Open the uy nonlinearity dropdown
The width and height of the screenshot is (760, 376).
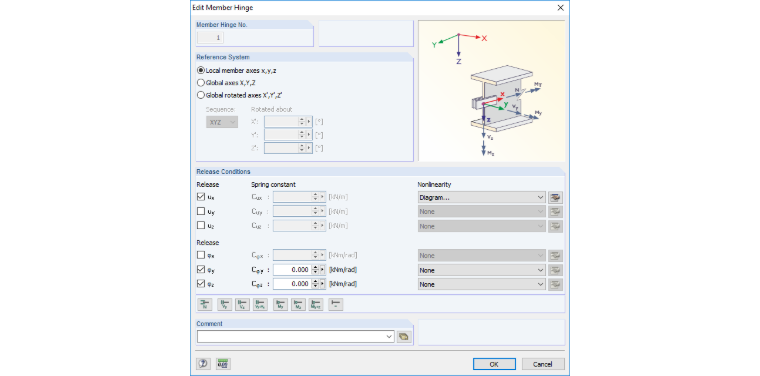[482, 212]
